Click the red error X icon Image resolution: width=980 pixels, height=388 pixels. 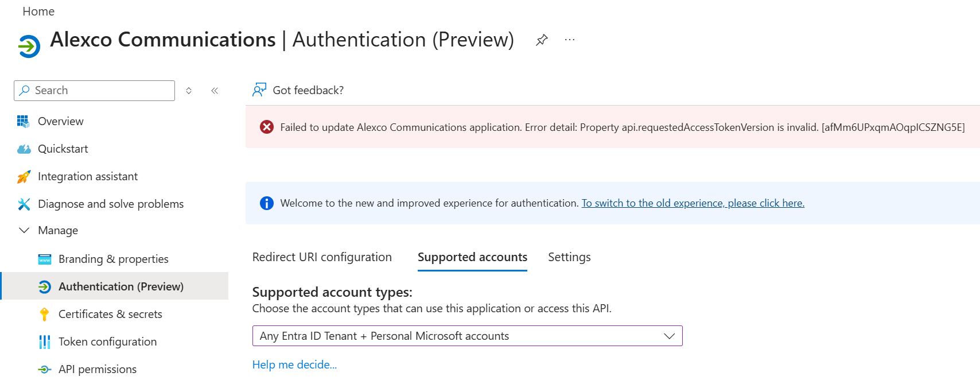267,127
